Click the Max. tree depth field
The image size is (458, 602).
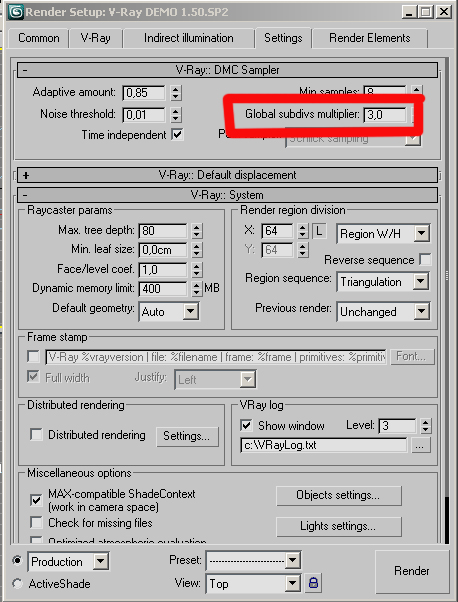[163, 231]
